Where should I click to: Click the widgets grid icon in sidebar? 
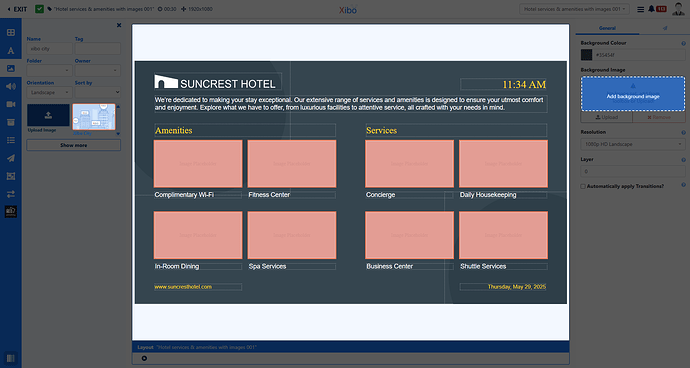(11, 33)
